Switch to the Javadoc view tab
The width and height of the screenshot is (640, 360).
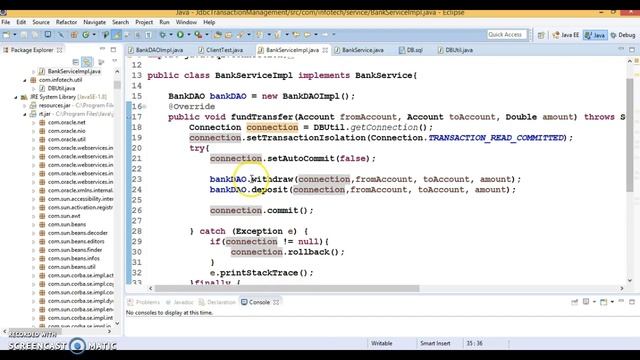(x=180, y=302)
